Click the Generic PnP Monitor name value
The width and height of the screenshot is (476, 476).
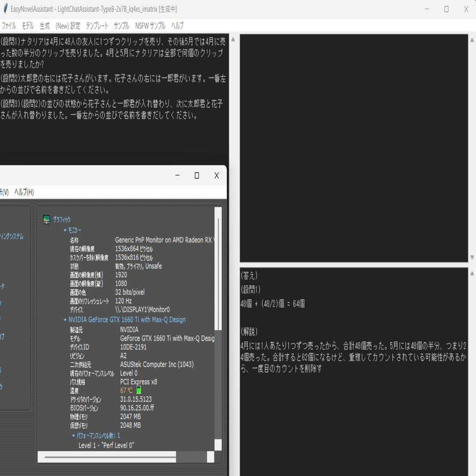[165, 240]
